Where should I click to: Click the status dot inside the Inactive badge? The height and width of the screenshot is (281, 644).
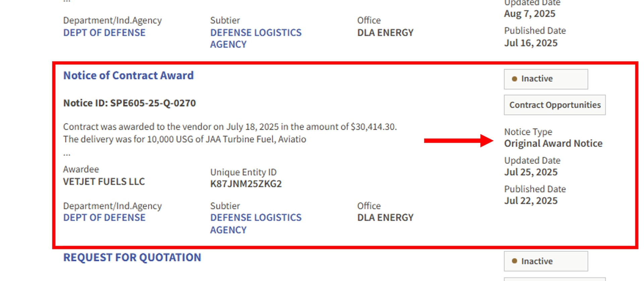click(514, 79)
